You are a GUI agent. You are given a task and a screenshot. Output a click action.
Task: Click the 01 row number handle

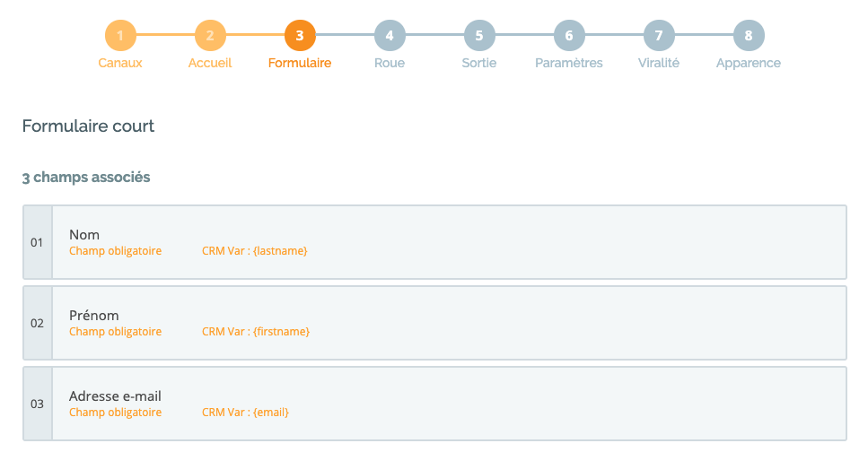pyautogui.click(x=37, y=242)
